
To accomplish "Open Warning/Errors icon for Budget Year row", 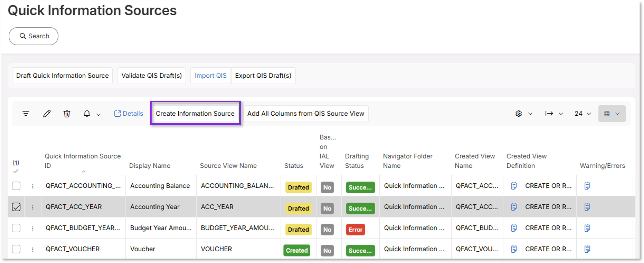I will (x=587, y=228).
